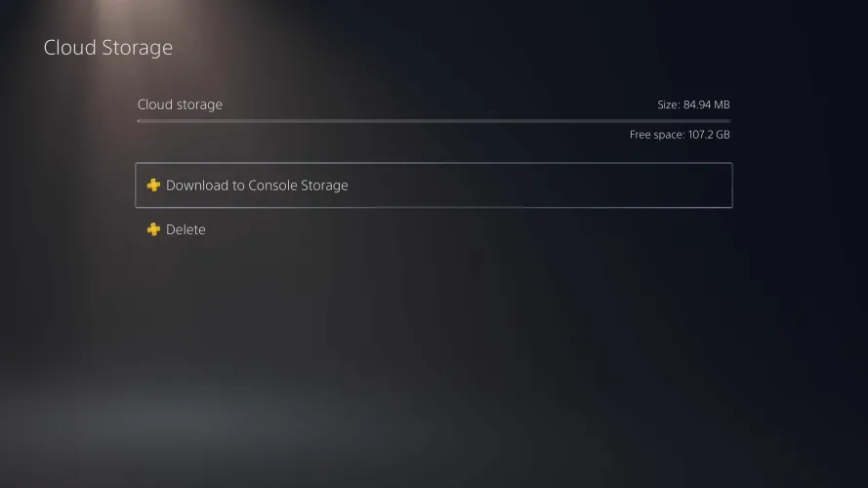868x488 pixels.
Task: Click the Cloud Storage page title
Action: (108, 48)
